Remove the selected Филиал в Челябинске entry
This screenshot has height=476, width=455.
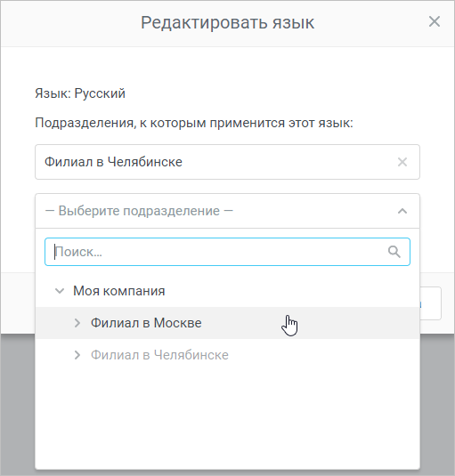pyautogui.click(x=402, y=162)
